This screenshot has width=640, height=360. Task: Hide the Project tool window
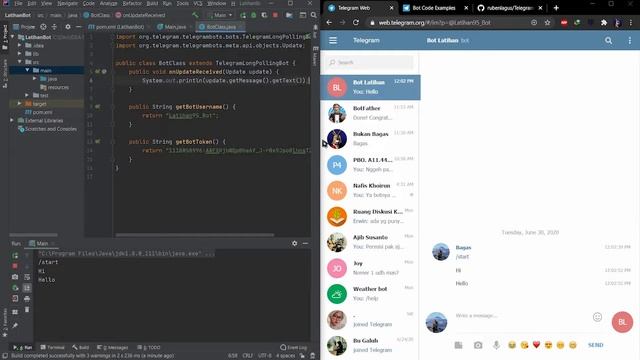tap(78, 27)
